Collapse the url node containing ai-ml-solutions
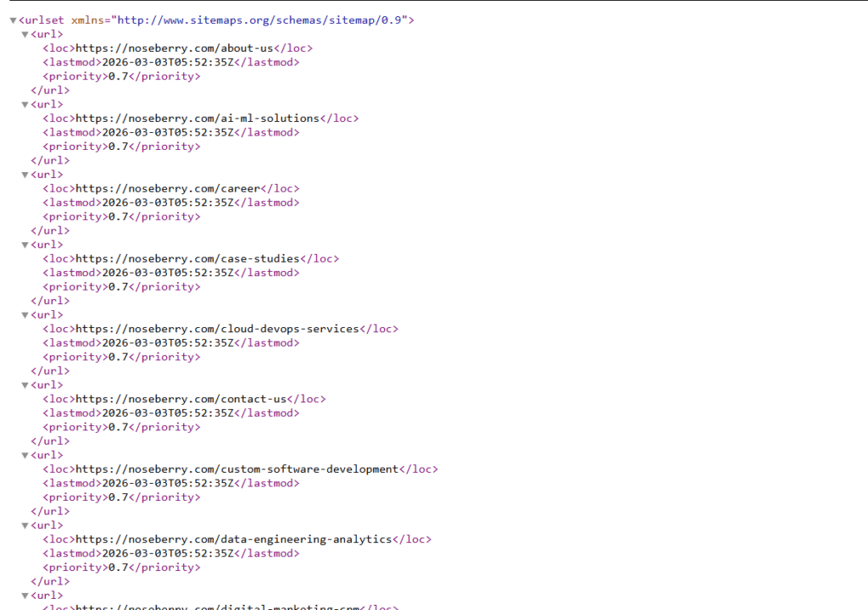 25,105
